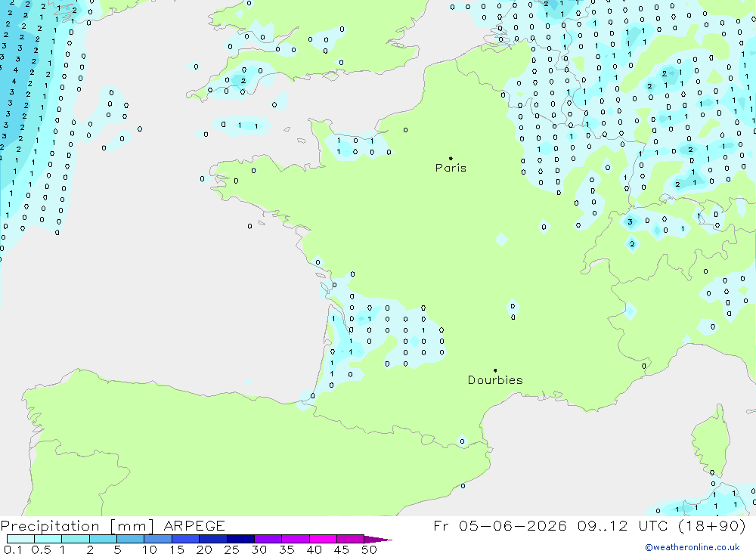
Task: Click the Dourbies location label
Action: [x=495, y=380]
